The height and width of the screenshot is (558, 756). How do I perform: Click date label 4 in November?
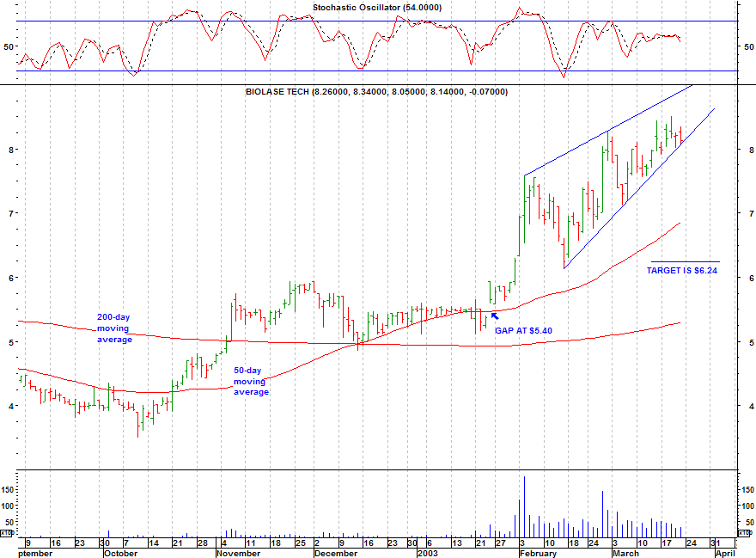click(224, 543)
